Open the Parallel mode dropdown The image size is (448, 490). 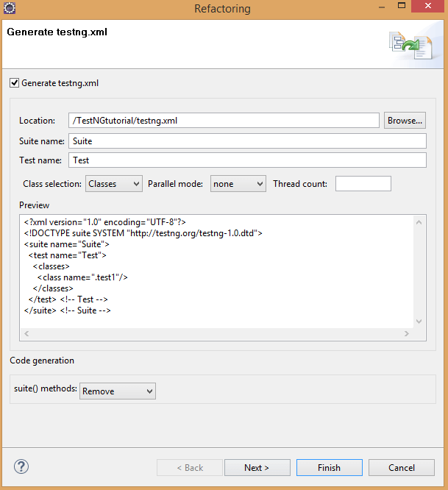tap(238, 184)
